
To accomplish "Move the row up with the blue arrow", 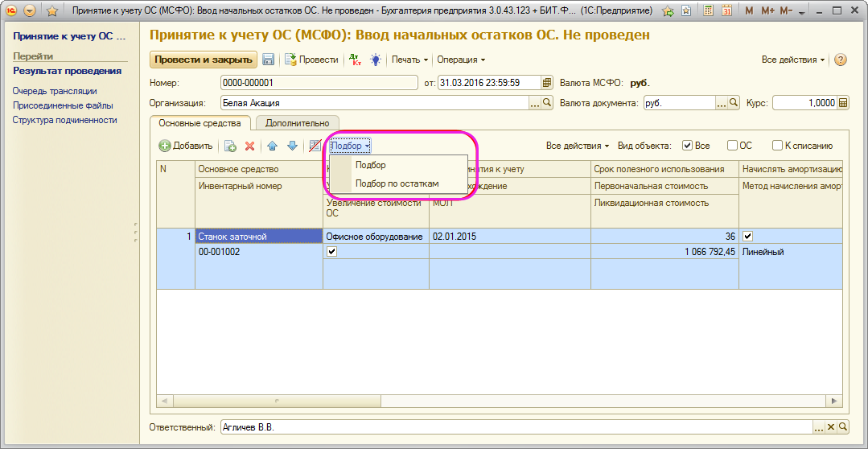I will (272, 146).
